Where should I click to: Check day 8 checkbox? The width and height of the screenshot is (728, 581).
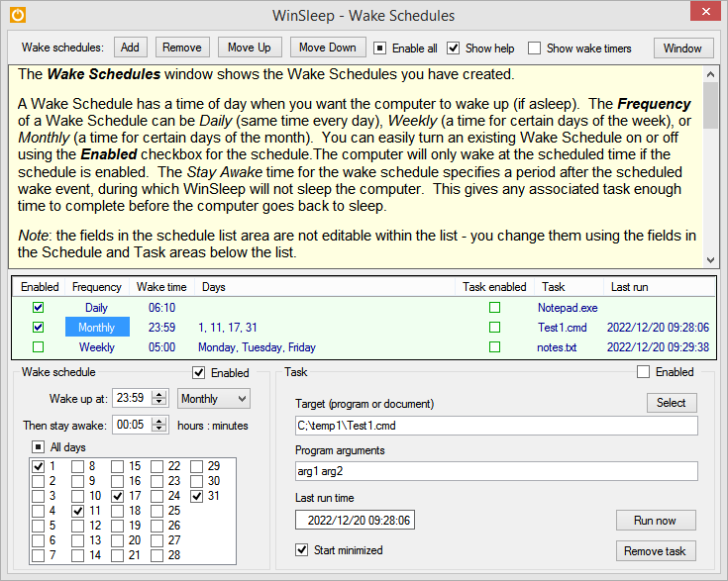pos(77,466)
